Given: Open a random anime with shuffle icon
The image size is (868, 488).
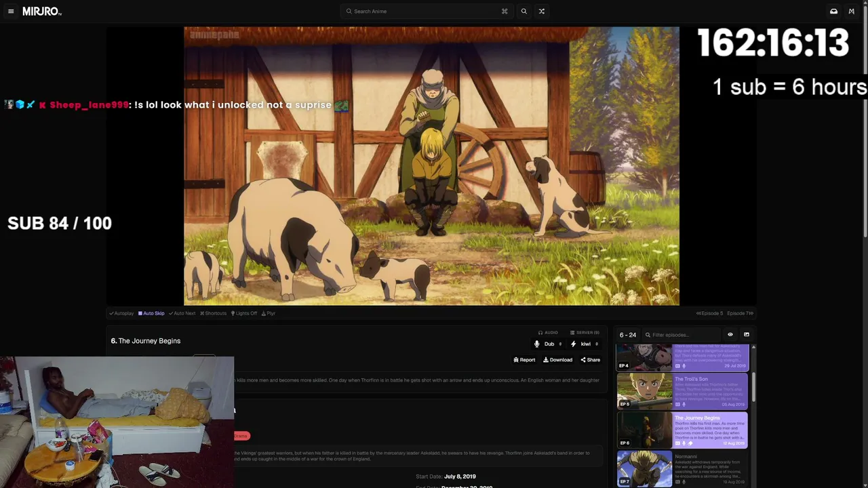Looking at the screenshot, I should coord(541,12).
